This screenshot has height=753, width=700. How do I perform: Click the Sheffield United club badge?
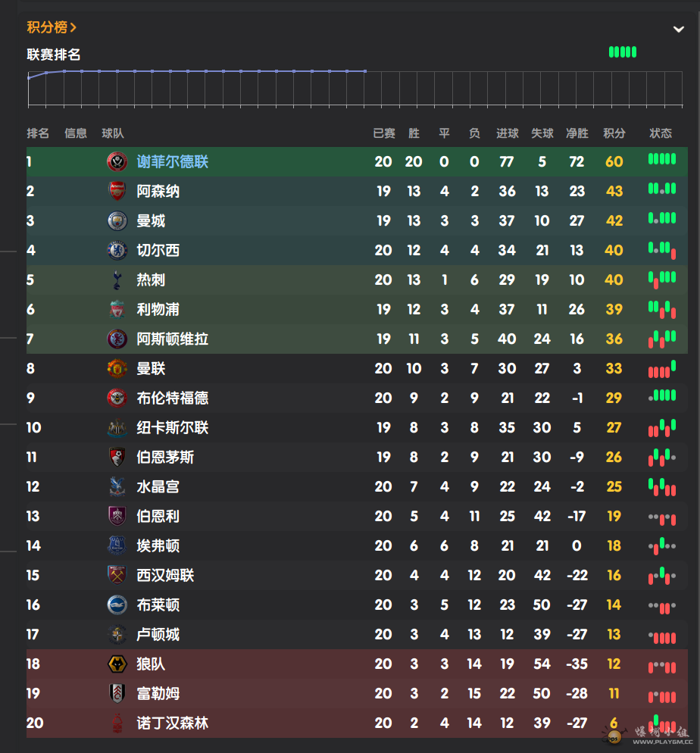point(117,161)
